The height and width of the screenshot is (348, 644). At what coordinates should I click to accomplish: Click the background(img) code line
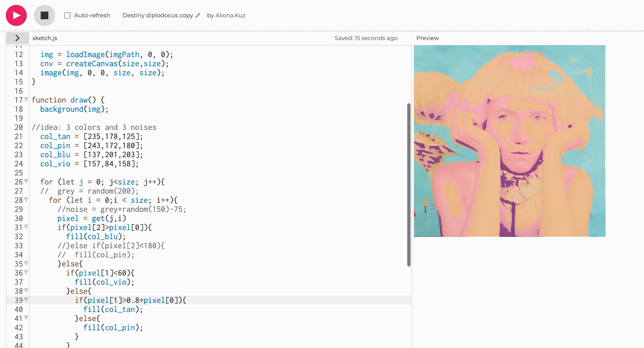click(x=74, y=109)
